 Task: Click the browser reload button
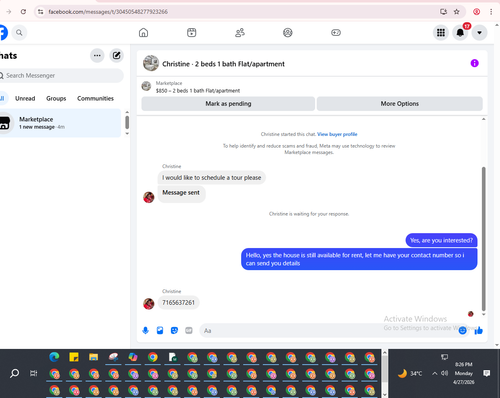(x=23, y=12)
